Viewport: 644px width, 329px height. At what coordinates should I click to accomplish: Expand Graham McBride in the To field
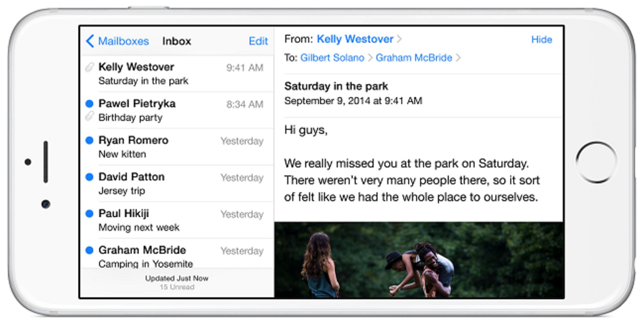[414, 58]
